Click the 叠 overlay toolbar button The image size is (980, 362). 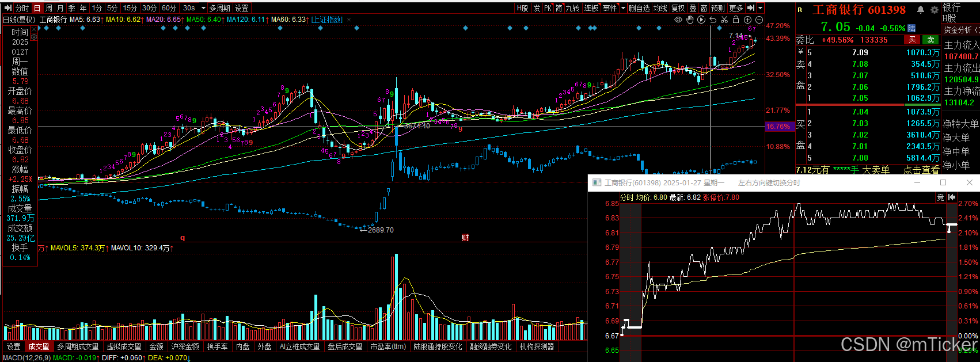tap(693, 8)
